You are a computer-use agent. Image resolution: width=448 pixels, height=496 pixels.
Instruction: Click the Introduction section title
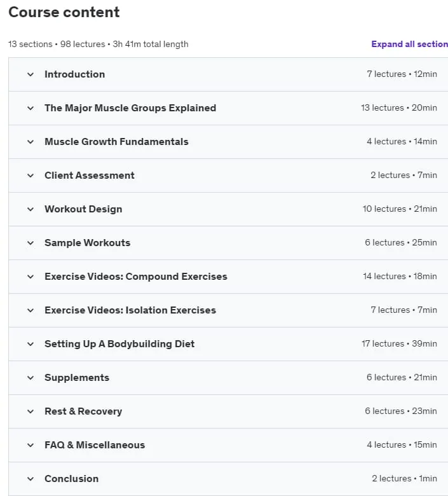click(74, 74)
